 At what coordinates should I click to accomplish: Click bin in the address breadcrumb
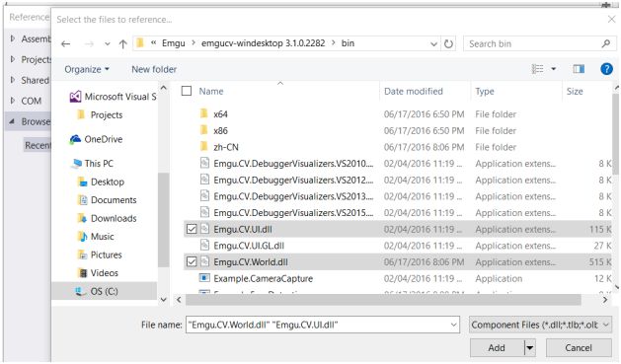(348, 43)
